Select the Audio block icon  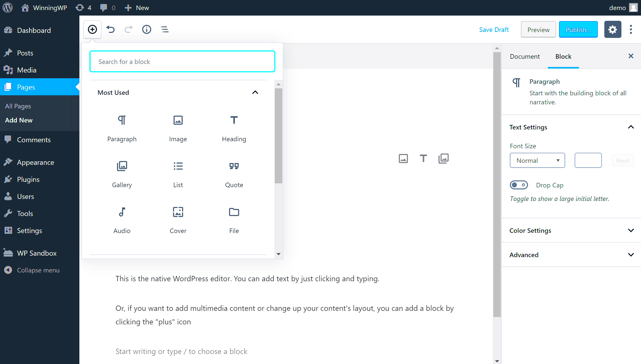(122, 212)
